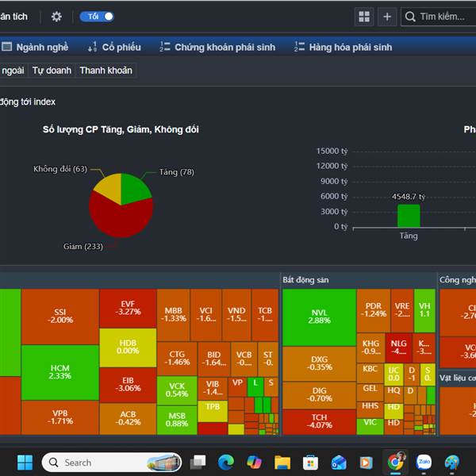
Task: Switch to the Cổ phiếu tab
Action: click(114, 48)
